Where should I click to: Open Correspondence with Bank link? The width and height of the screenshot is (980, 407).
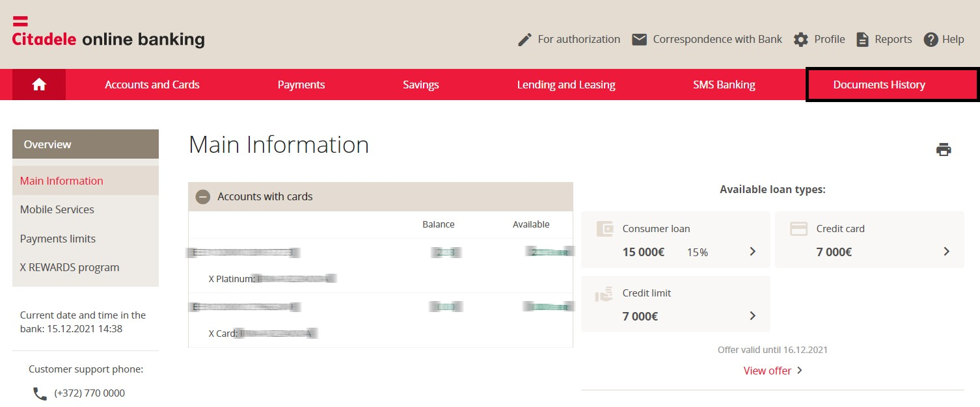(718, 40)
